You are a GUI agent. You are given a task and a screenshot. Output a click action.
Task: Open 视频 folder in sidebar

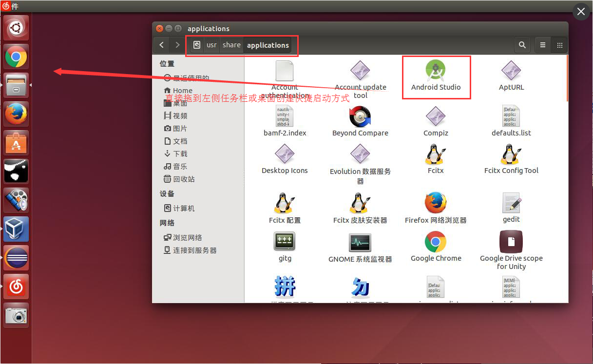coord(175,116)
